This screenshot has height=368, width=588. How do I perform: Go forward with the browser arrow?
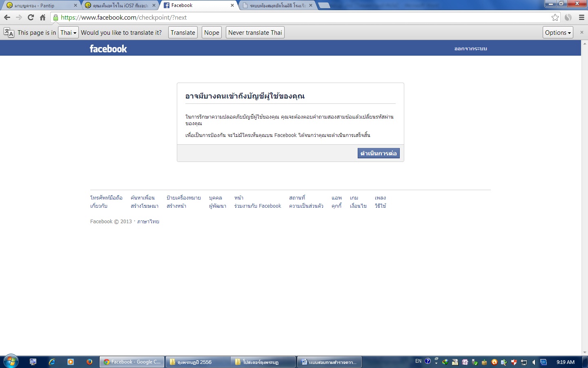(x=19, y=17)
